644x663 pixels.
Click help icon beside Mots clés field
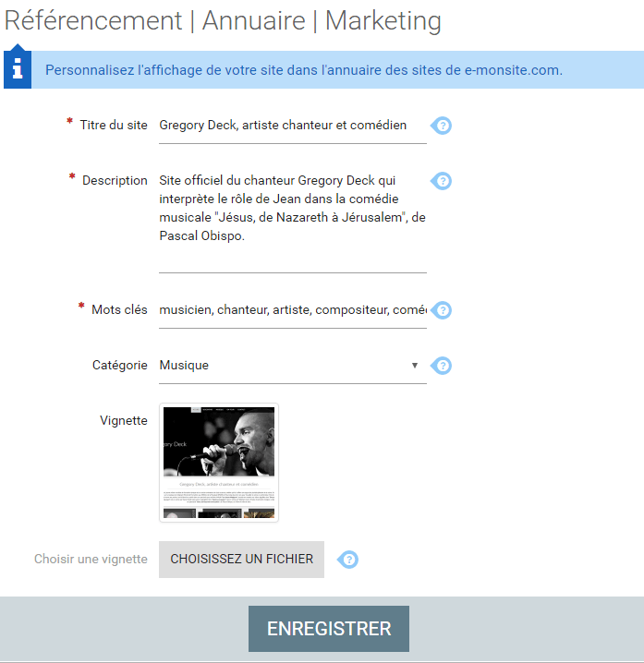442,310
